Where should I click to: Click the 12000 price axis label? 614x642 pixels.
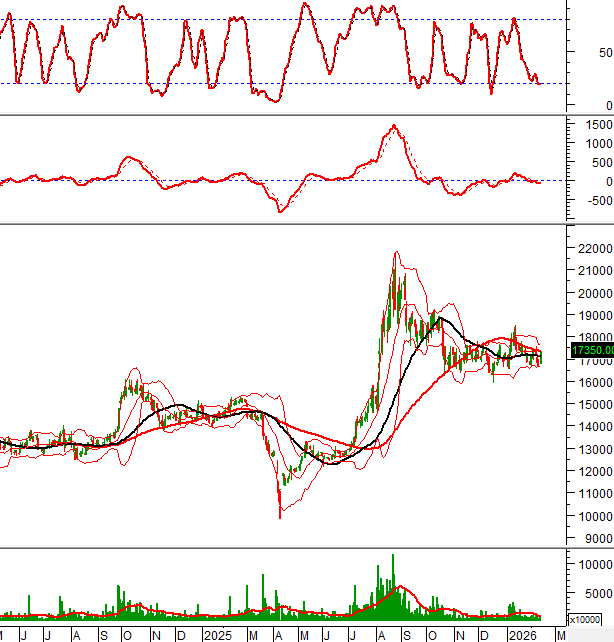[594, 472]
